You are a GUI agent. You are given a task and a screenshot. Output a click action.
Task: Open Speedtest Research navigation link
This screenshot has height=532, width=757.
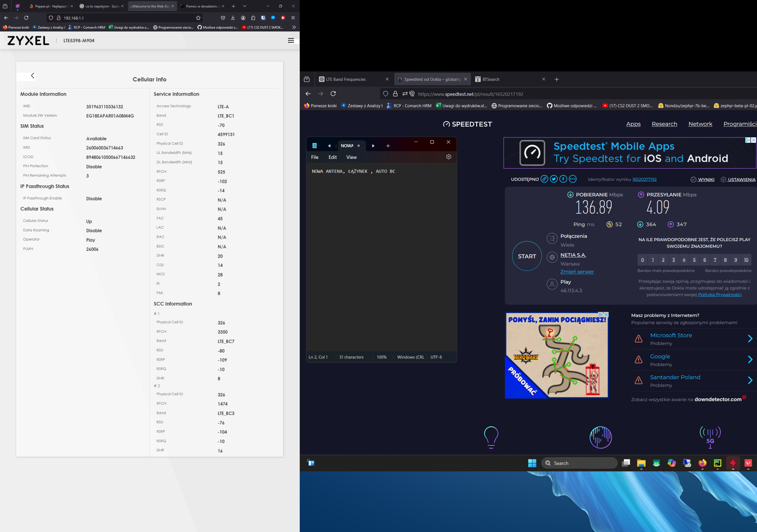pyautogui.click(x=665, y=124)
